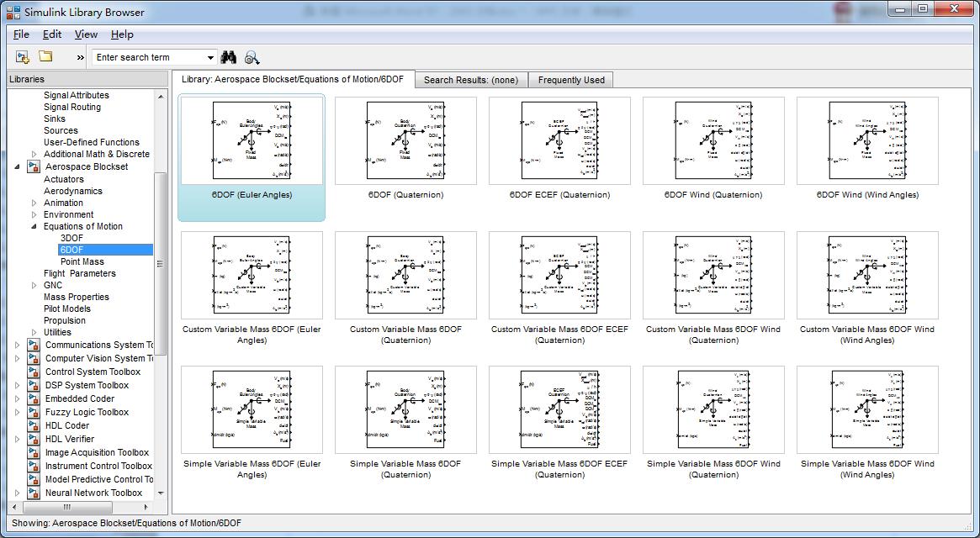This screenshot has height=538, width=980.
Task: Expand the toolbar overflow chevron
Action: [80, 57]
